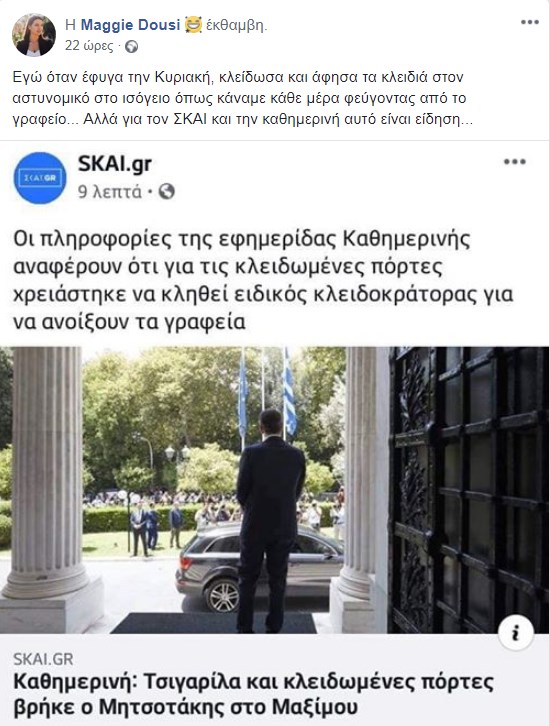This screenshot has width=550, height=726.
Task: Click globe privacy icon beside 22 ώρες
Action: click(x=131, y=46)
